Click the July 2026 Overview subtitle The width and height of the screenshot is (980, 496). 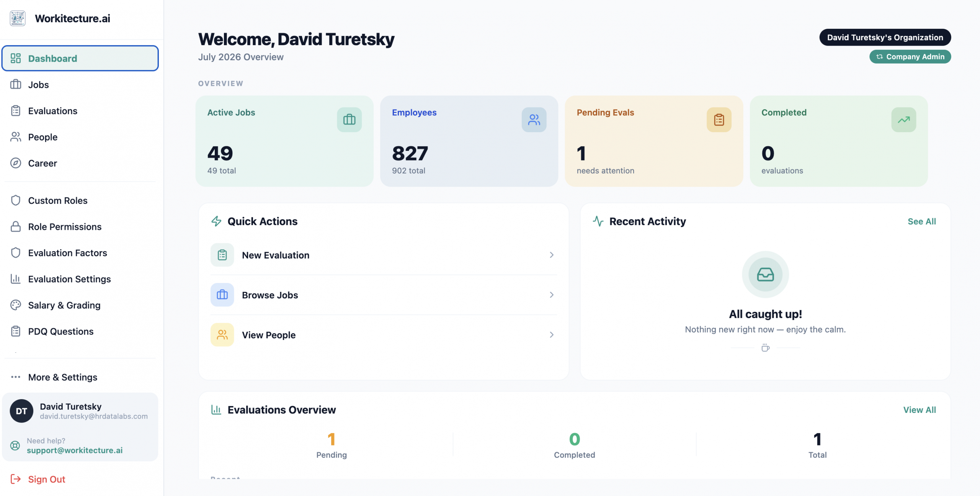pyautogui.click(x=241, y=57)
